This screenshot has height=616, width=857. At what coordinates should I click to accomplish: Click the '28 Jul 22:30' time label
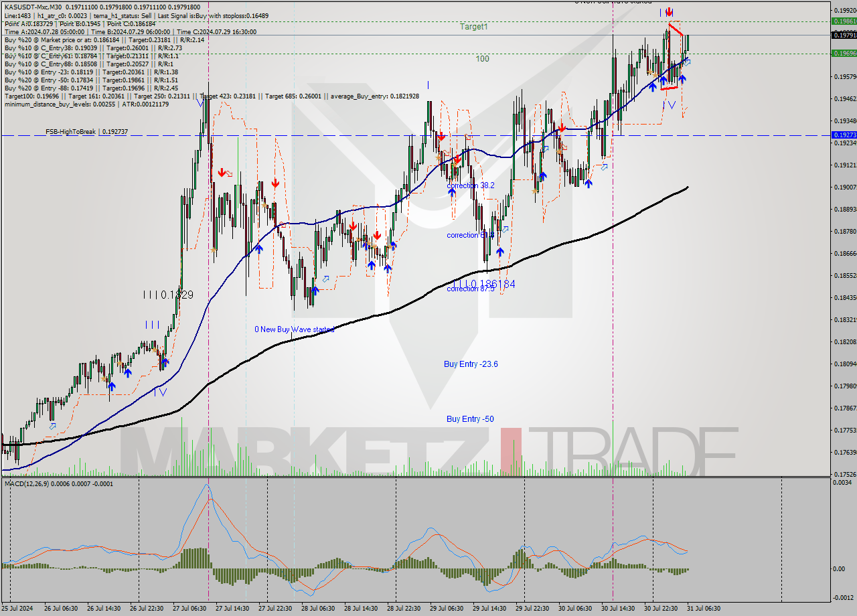pyautogui.click(x=404, y=609)
